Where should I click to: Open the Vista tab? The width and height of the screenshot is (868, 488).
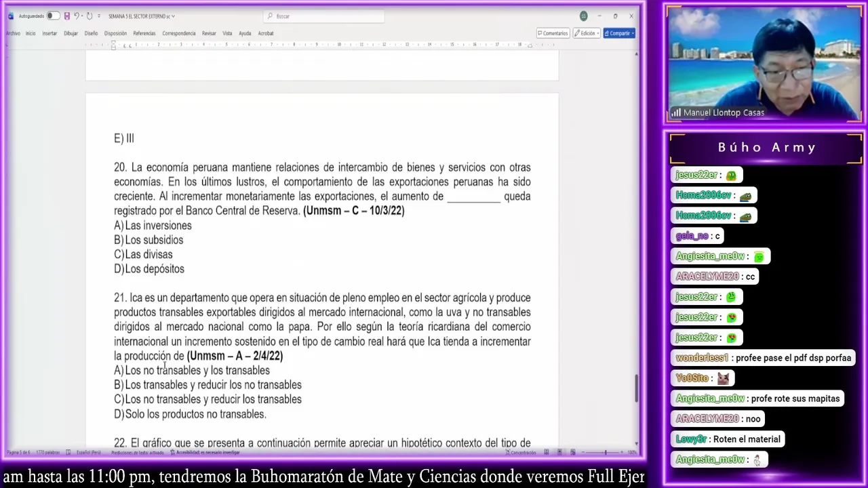(x=227, y=33)
